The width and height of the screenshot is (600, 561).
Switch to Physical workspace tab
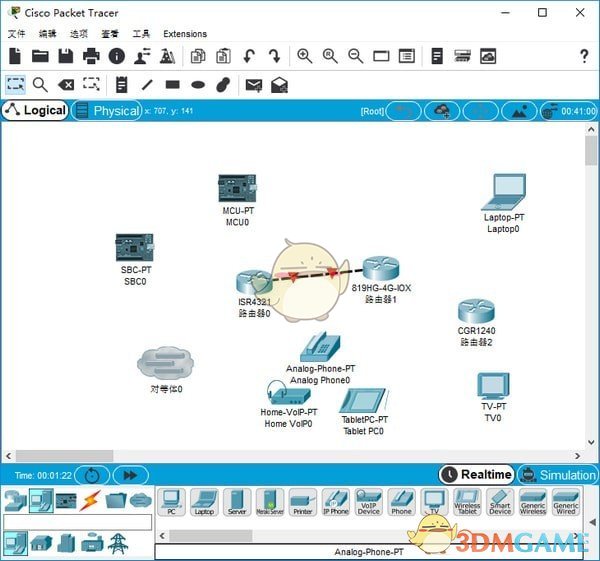click(107, 111)
